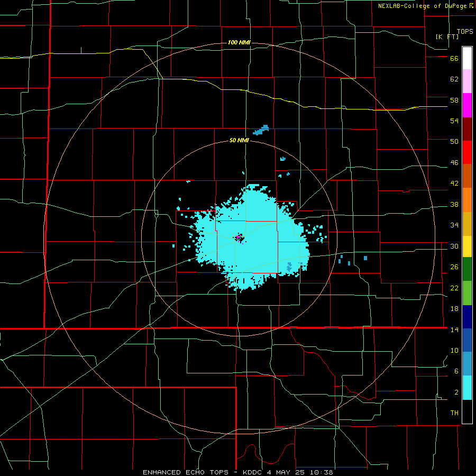Click the blue echo inside the cyan blob's southeast
476x476 pixels.
(x=289, y=267)
